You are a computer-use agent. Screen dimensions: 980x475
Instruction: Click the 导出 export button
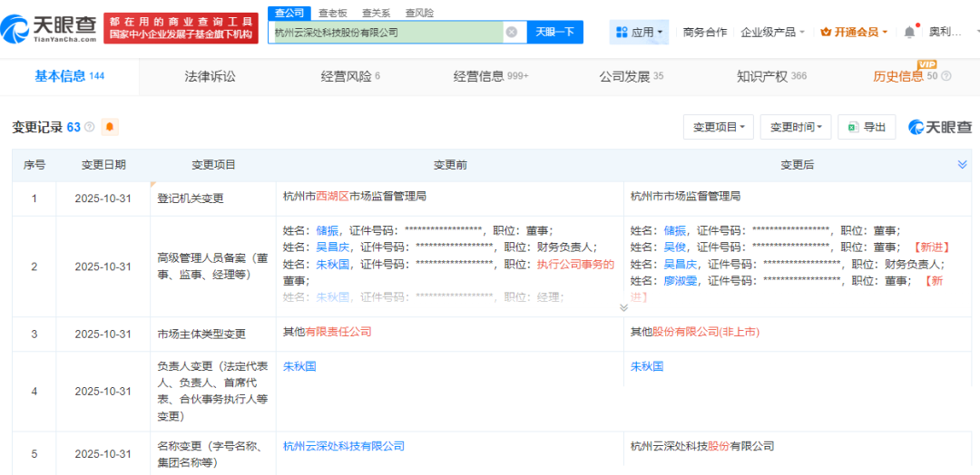(867, 127)
